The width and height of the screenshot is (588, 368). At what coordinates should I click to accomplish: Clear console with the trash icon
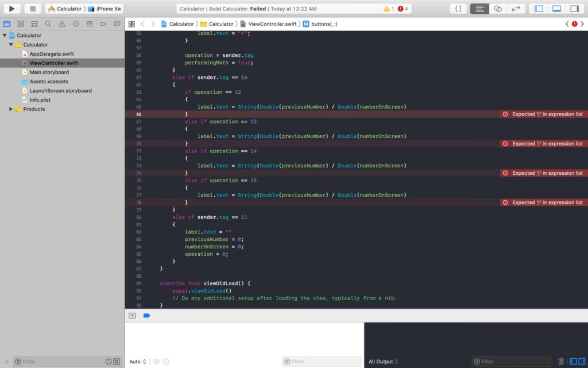click(x=561, y=362)
